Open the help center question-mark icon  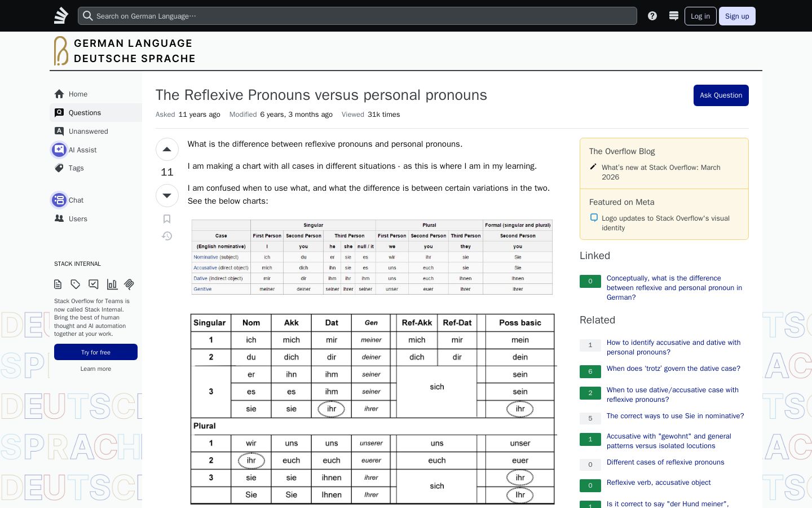tap(652, 16)
